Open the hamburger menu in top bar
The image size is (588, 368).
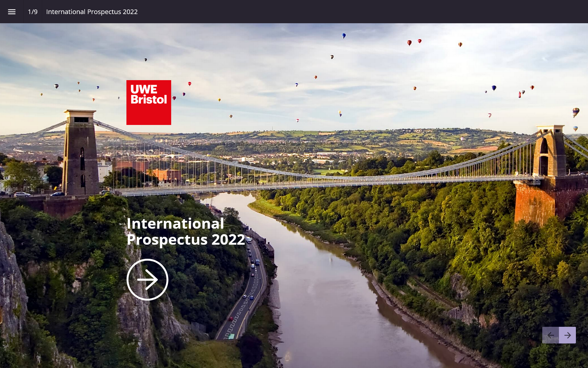coord(12,12)
